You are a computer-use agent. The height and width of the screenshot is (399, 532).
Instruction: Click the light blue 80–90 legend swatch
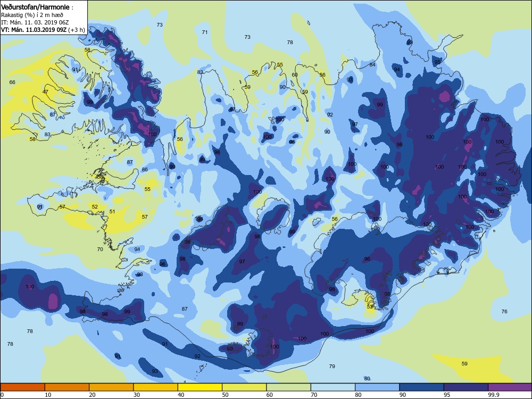(377, 387)
